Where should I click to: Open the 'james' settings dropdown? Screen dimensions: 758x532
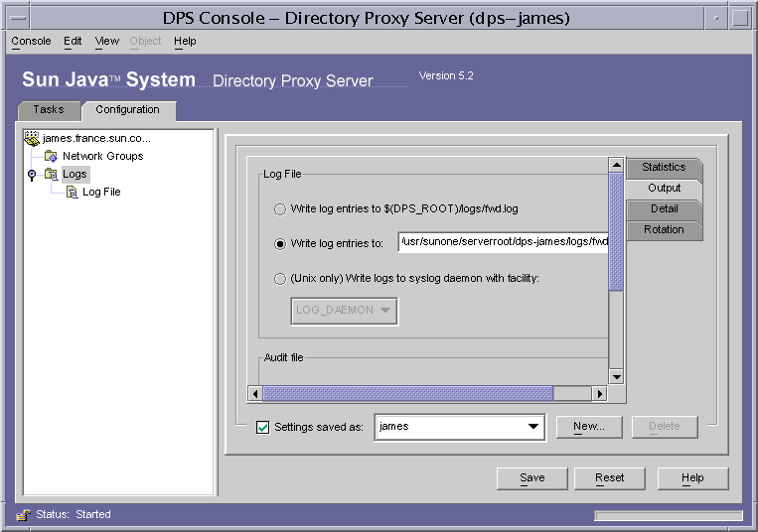tap(460, 427)
